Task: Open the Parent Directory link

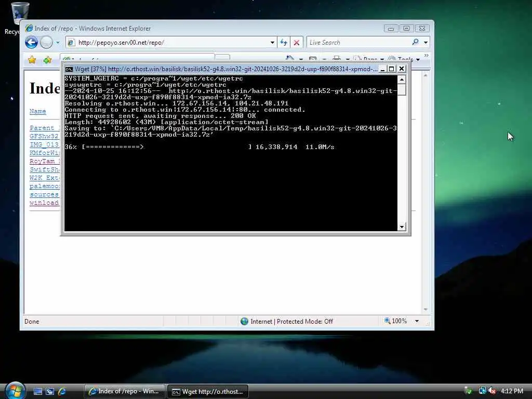Action: 45,128
